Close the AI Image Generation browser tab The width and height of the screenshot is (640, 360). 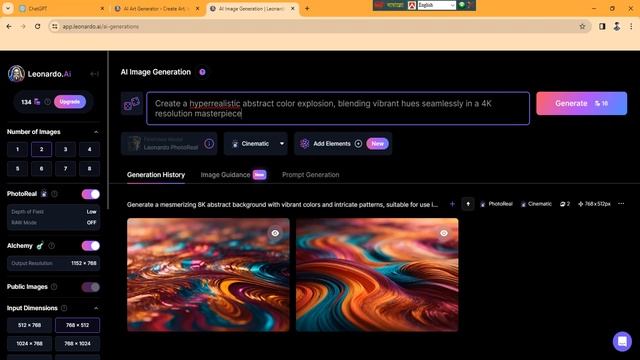[x=293, y=9]
